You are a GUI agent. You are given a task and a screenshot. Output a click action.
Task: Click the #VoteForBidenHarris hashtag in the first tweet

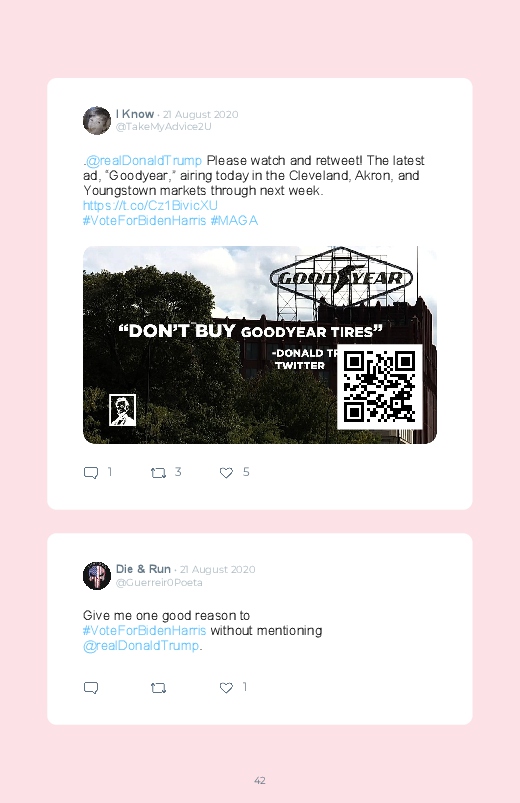pyautogui.click(x=144, y=221)
